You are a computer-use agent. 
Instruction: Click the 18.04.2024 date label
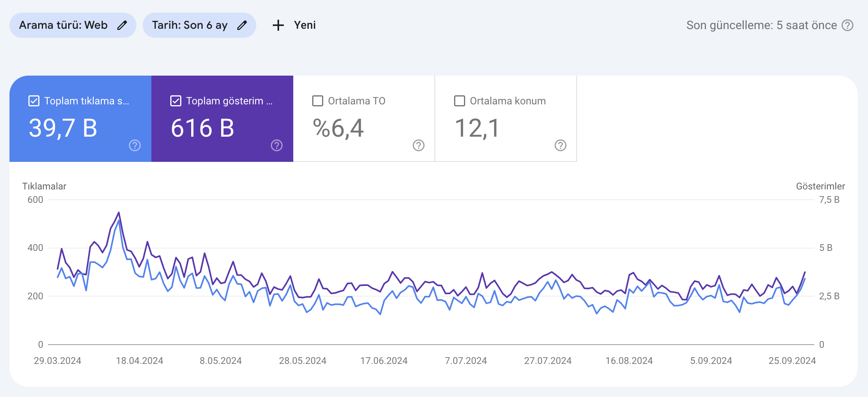pyautogui.click(x=140, y=361)
